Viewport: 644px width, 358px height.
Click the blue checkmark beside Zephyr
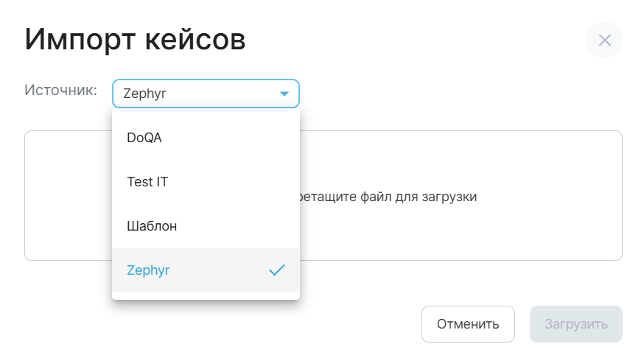click(277, 270)
